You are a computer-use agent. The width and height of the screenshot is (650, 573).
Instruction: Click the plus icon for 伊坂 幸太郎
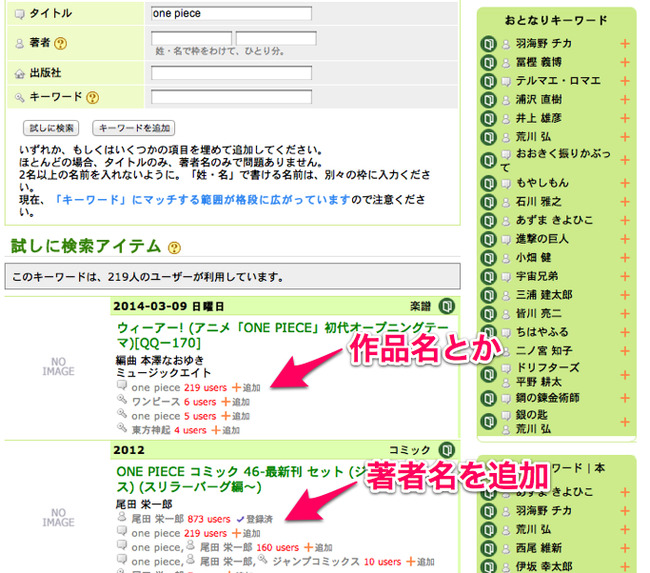pyautogui.click(x=625, y=566)
